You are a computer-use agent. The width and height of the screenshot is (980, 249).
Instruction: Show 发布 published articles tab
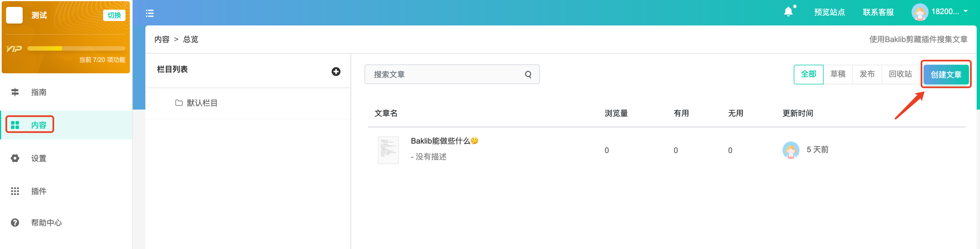867,74
